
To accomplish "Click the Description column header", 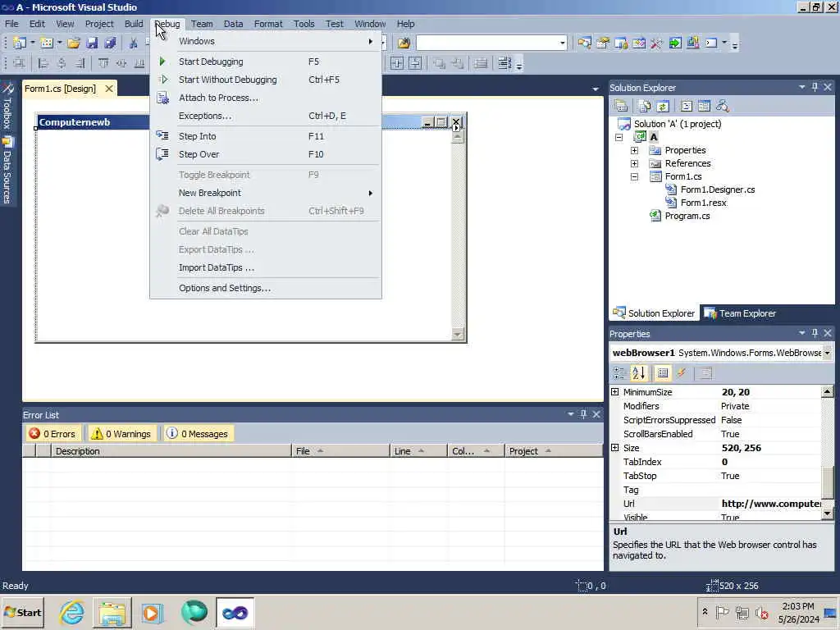I will 171,451.
